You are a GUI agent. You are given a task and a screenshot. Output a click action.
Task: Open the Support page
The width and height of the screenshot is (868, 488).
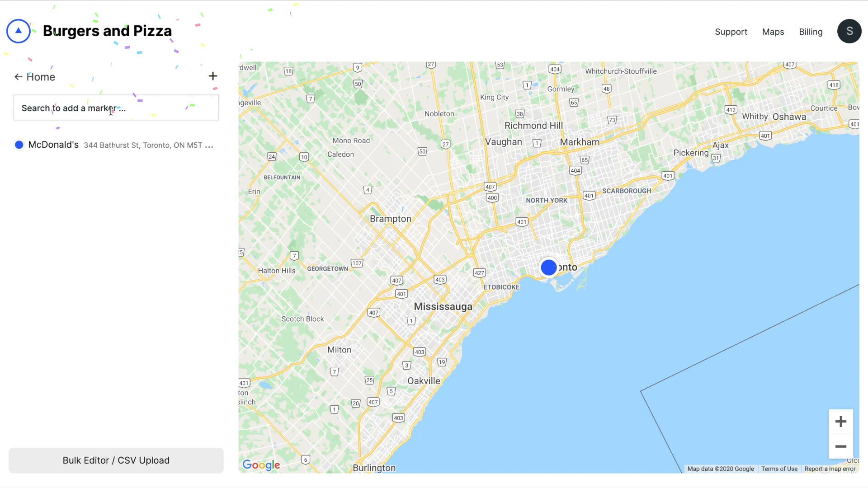[x=731, y=32]
